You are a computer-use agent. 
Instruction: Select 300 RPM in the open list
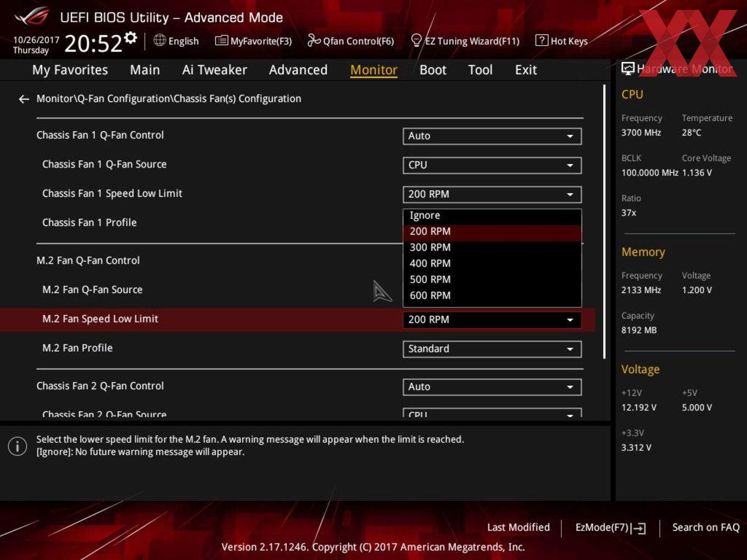tap(492, 248)
